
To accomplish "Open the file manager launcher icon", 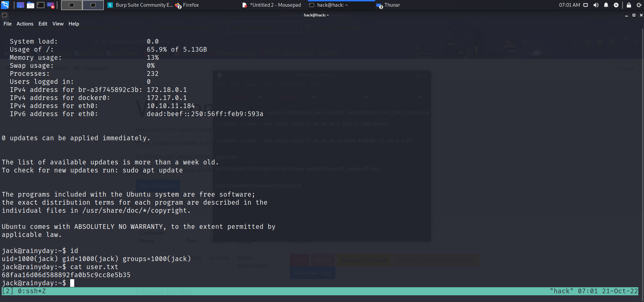I will (31, 5).
